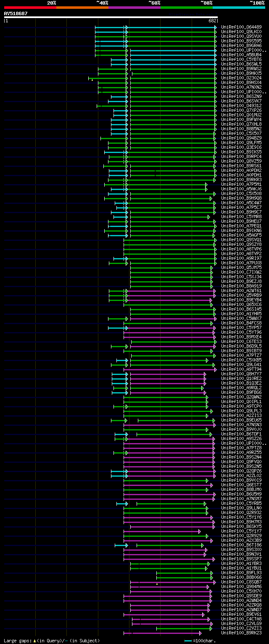Open hit UniRef100_B9SSP7
Image resolution: width=269 pixels, height=644 pixels.
241,559
